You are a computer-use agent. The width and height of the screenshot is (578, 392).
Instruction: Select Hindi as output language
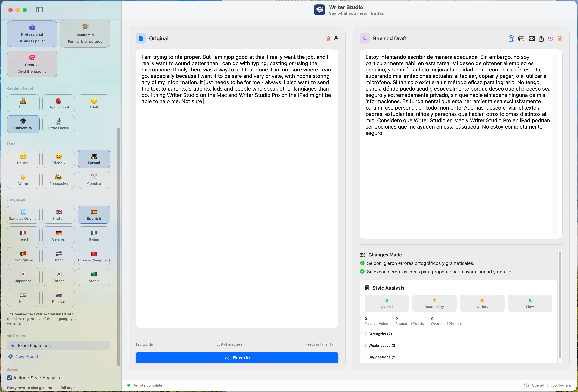click(x=23, y=298)
